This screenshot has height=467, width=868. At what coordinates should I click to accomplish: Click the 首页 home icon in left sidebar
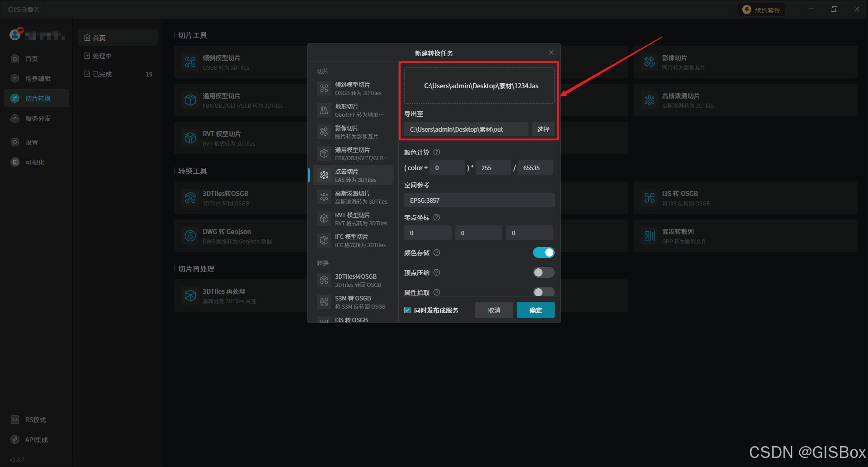pyautogui.click(x=15, y=58)
